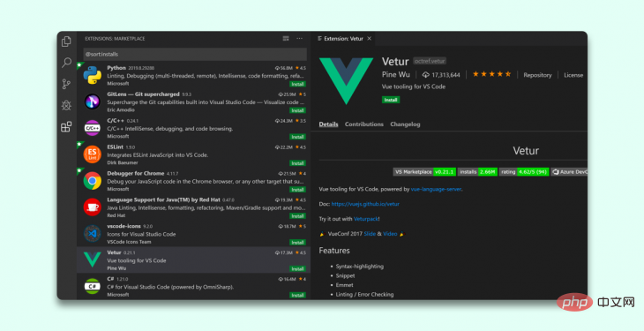The height and width of the screenshot is (331, 644).
Task: Open the Vetur Repository link
Action: coord(537,75)
